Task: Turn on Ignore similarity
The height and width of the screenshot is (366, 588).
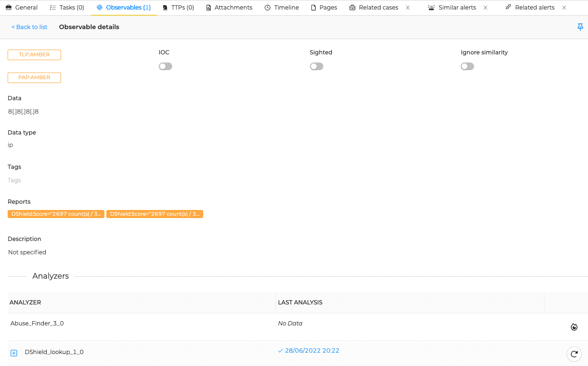Action: (x=467, y=66)
